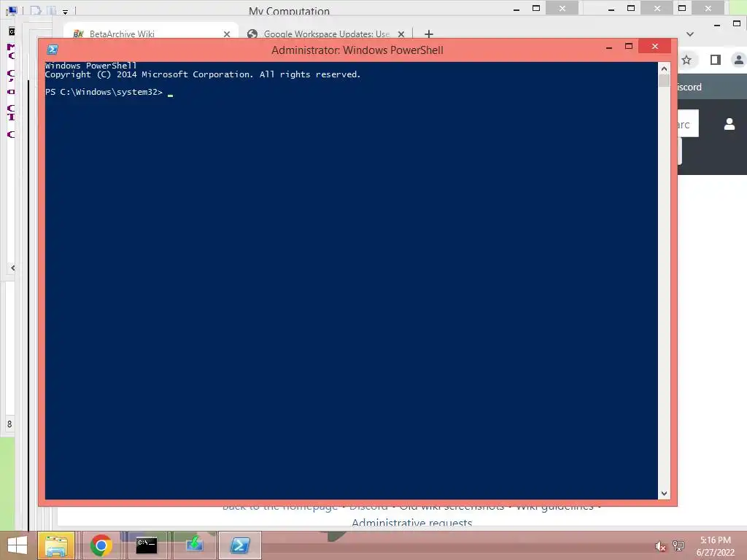747x560 pixels.
Task: Click the wiki search field
Action: 688,123
